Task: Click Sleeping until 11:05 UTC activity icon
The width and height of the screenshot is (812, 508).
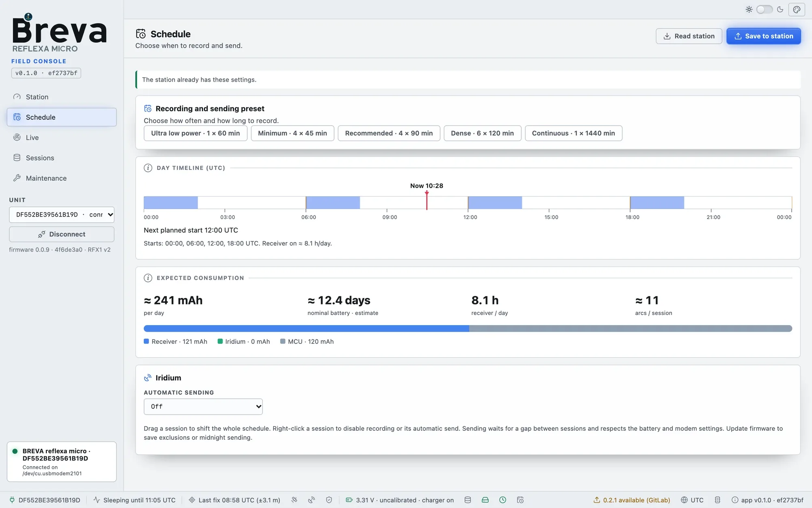Action: coord(97,500)
